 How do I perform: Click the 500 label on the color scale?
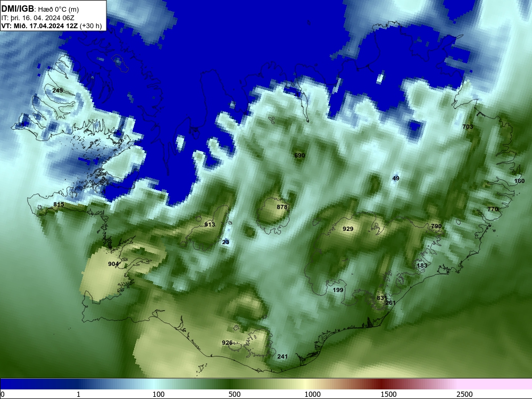(235, 394)
